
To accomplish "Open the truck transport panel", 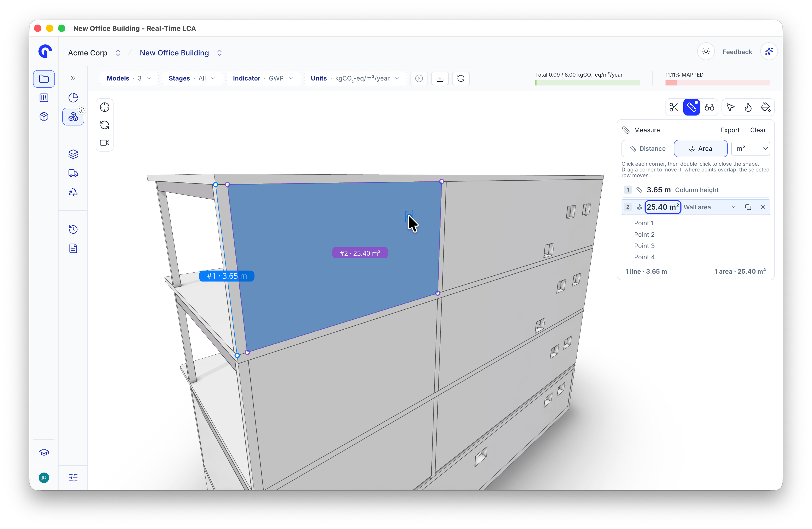I will coord(73,173).
